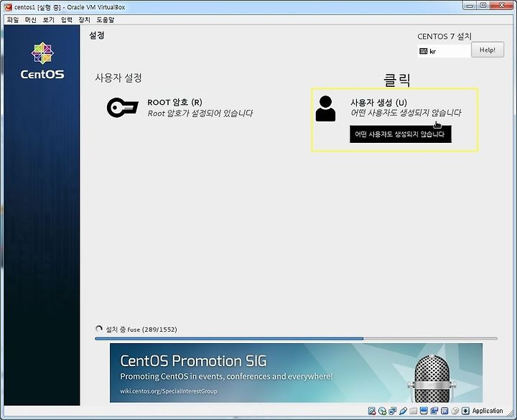
Task: Click the VirtualBox window title icon
Action: click(x=8, y=7)
